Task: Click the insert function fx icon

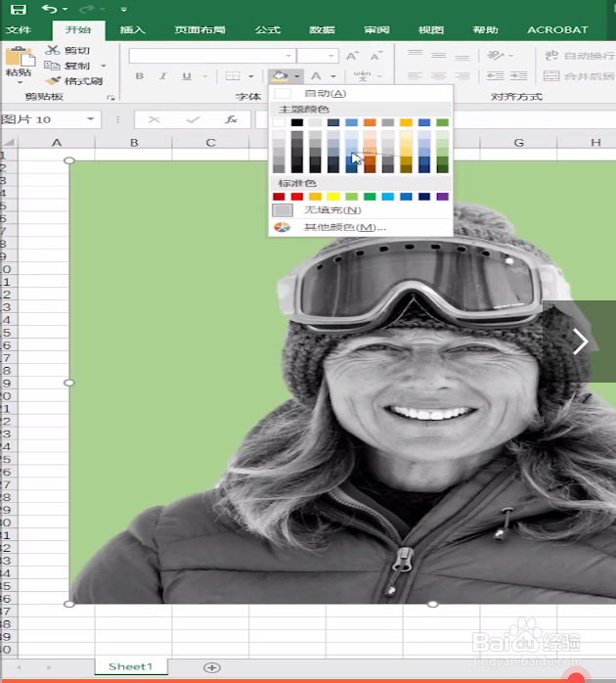Action: 231,119
